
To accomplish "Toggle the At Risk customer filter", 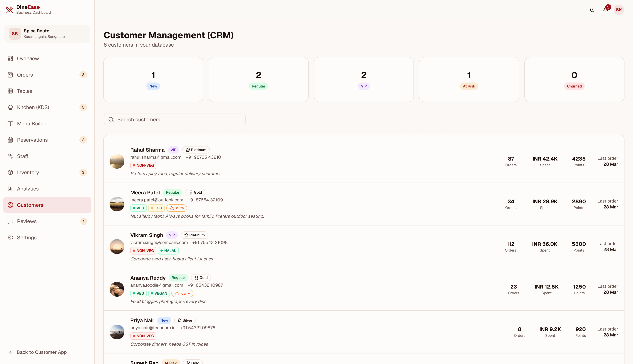I will point(469,79).
